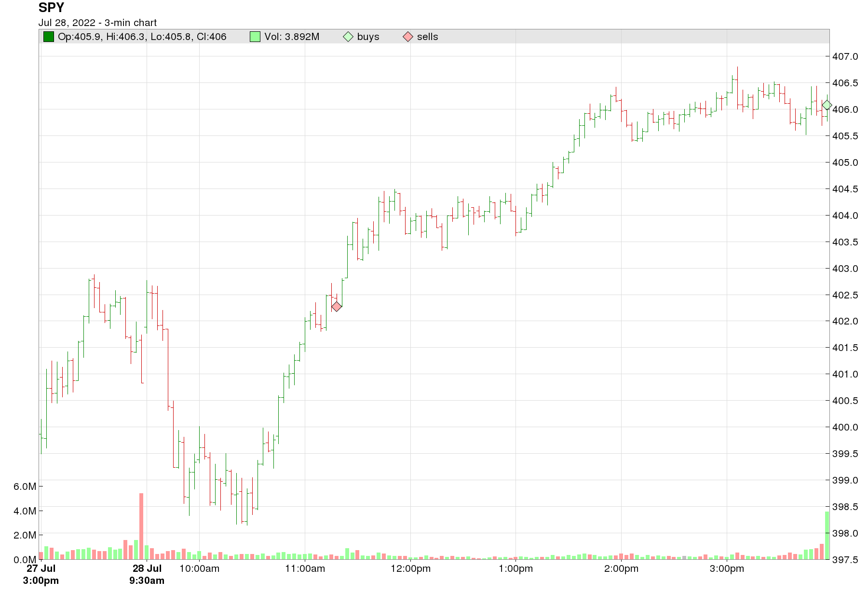Click the SPY ticker title
868x594 pixels.
click(51, 8)
